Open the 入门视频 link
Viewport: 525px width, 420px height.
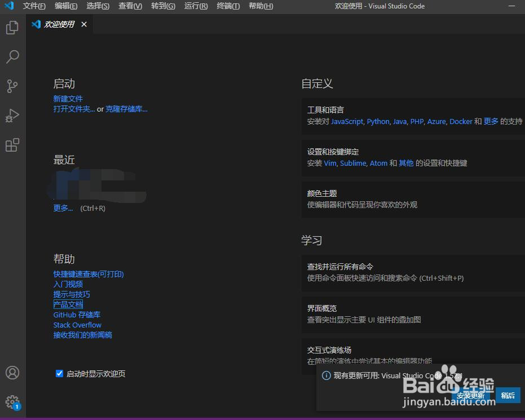68,284
